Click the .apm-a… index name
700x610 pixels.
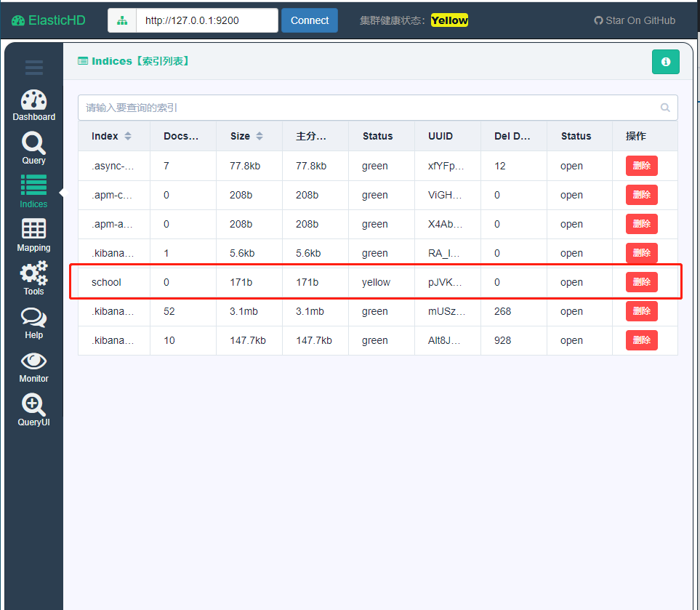pyautogui.click(x=112, y=224)
